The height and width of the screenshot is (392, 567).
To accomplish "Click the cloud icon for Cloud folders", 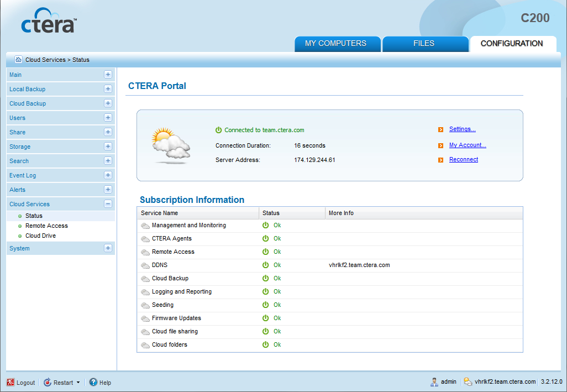I will tap(145, 346).
